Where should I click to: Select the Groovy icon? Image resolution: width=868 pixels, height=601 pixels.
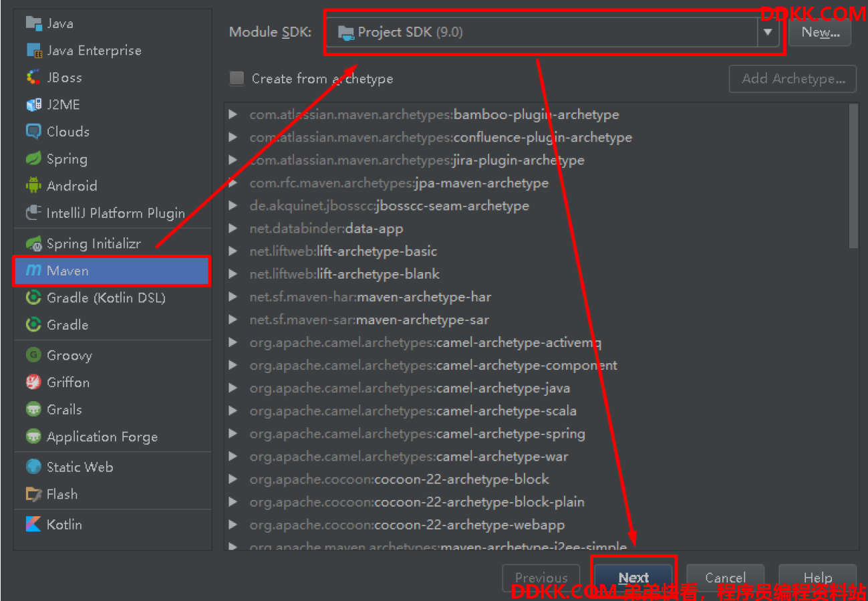pyautogui.click(x=33, y=355)
